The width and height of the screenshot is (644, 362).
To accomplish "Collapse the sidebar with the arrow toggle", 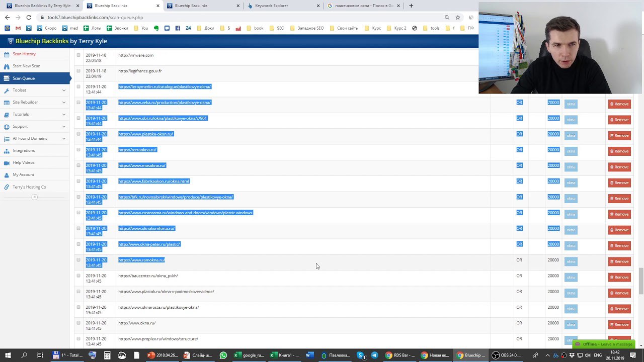I will point(35,197).
